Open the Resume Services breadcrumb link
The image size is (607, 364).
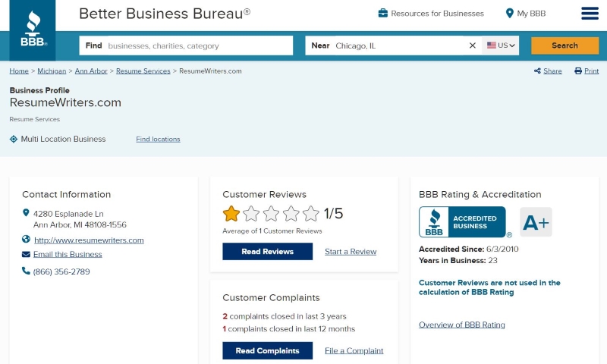pyautogui.click(x=143, y=71)
